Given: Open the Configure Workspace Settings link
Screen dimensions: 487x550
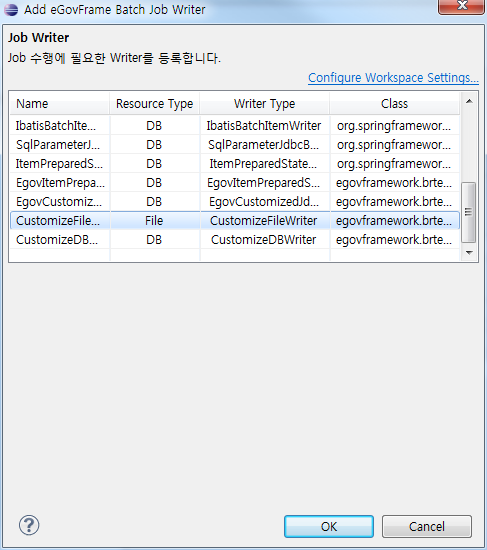Looking at the screenshot, I should point(393,78).
